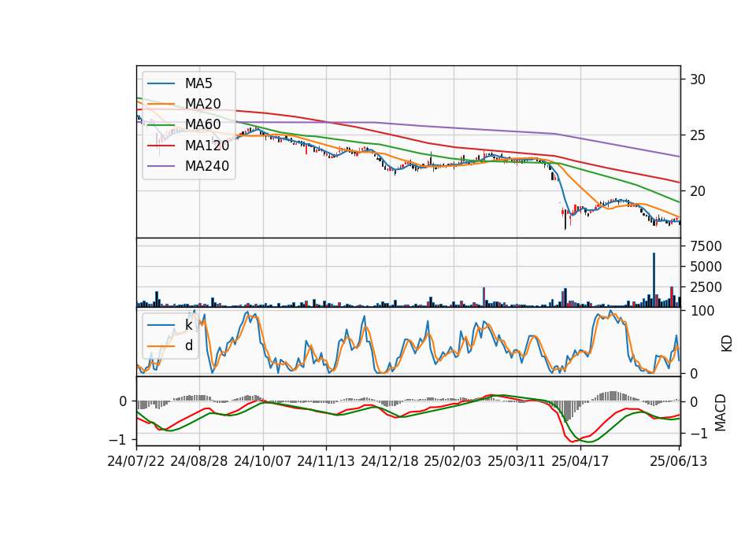This screenshot has width=756, height=543.
Task: Click the 24/11/13 date tick label
Action: [326, 461]
